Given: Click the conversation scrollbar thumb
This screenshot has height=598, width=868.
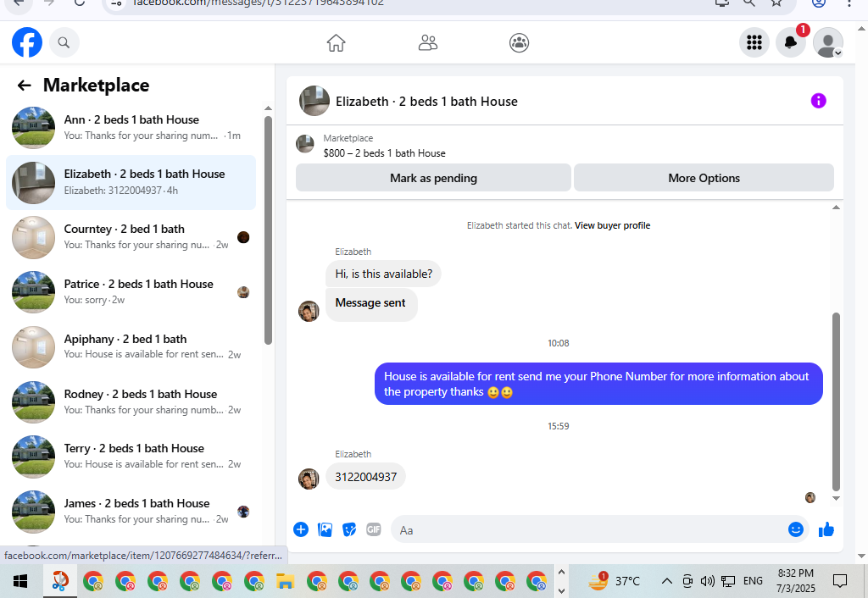Looking at the screenshot, I should pyautogui.click(x=836, y=401).
